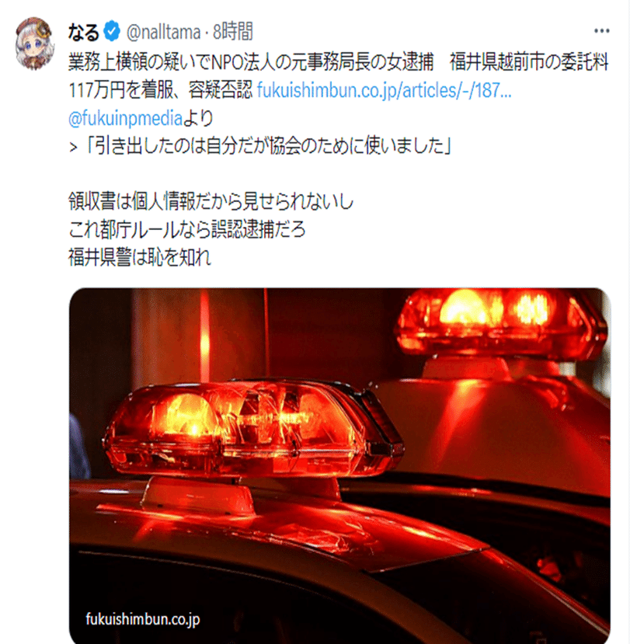The image size is (644, 644).
Task: Open the なる profile avatar
Action: (x=34, y=43)
